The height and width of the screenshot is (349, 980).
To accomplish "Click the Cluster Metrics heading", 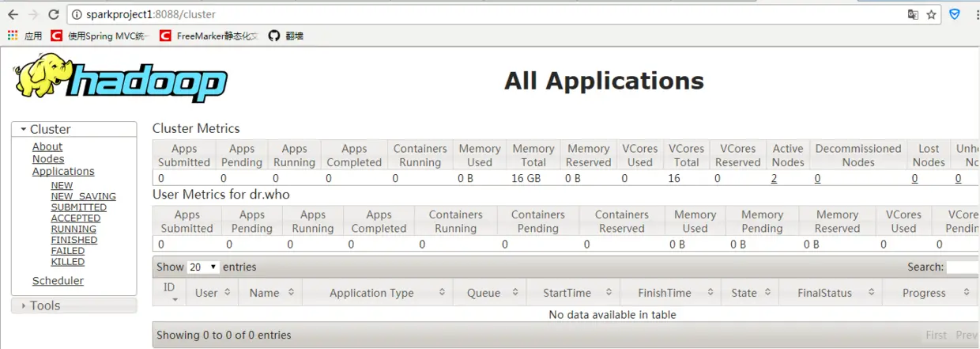I will [196, 128].
